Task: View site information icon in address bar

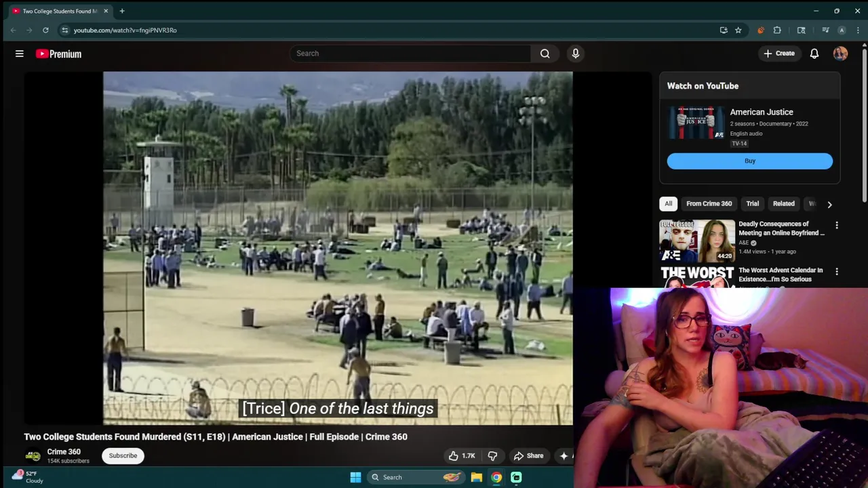Action: [64, 30]
